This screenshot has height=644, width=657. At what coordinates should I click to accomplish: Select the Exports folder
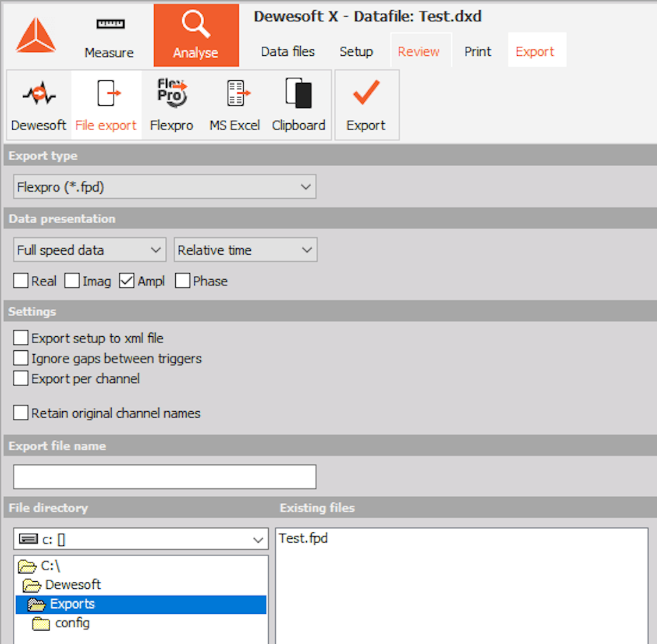pos(141,604)
